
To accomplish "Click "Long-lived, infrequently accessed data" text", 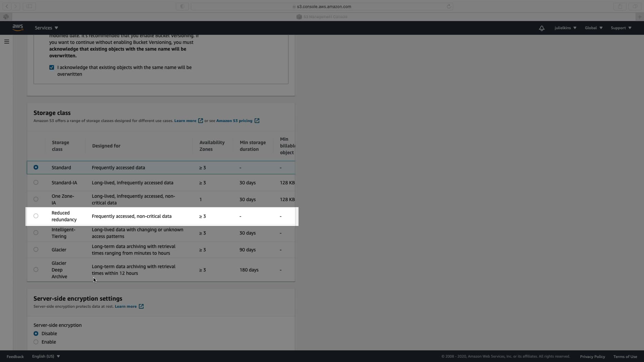I will coord(133,183).
